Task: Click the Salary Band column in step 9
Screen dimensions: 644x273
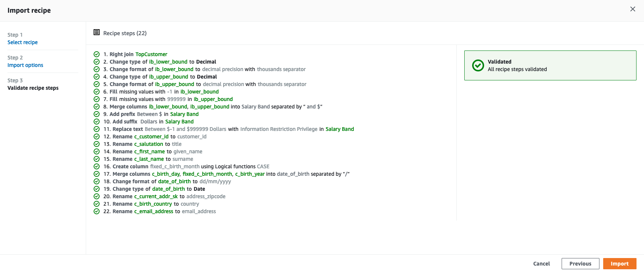Action: [x=184, y=114]
